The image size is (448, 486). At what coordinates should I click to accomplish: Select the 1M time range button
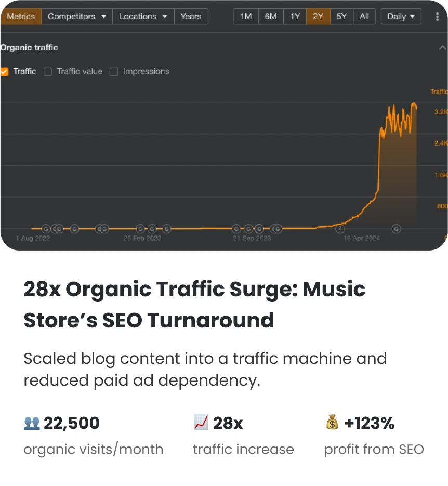tap(246, 17)
